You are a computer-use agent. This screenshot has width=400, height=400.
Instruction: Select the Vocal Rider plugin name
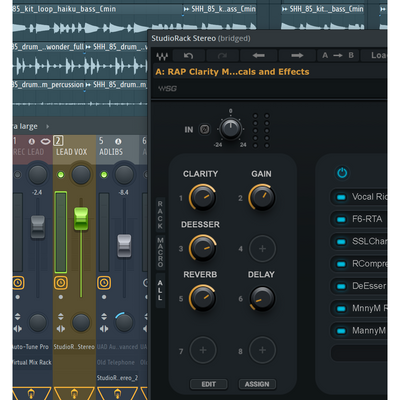tap(369, 197)
